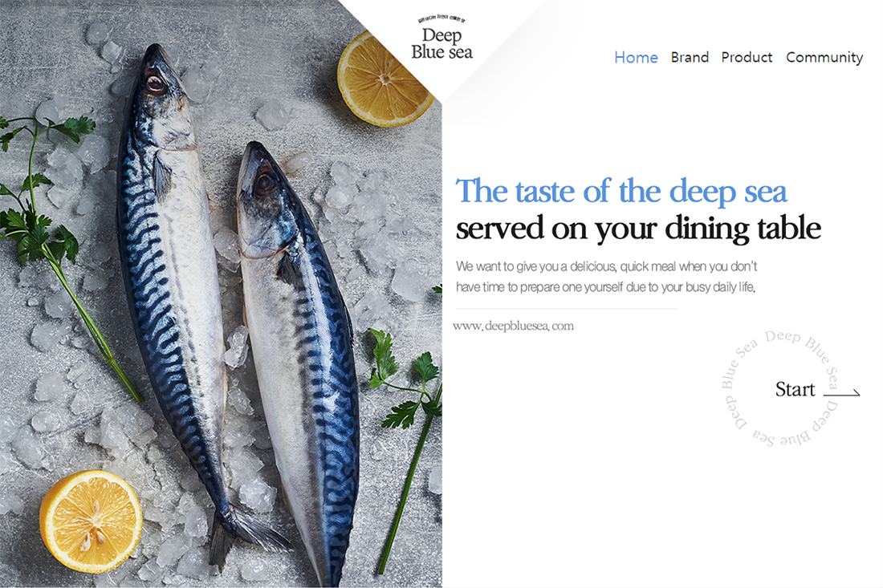Click the lemon half at the top
This screenshot has height=588, width=883.
pos(385,78)
